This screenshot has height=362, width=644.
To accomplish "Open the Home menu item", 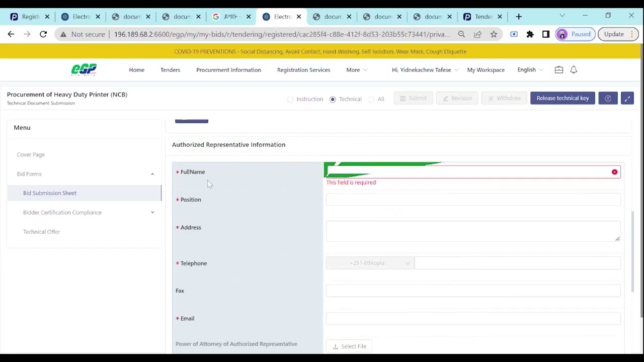I will (x=136, y=70).
